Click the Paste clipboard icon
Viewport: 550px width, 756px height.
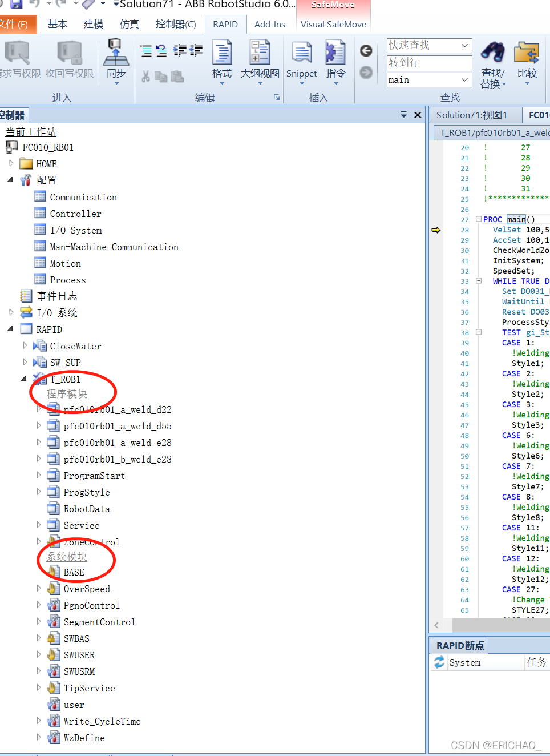click(x=177, y=76)
